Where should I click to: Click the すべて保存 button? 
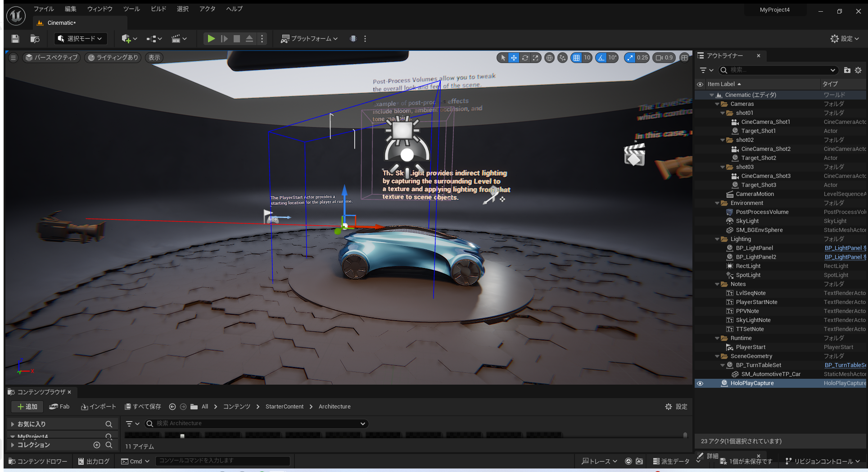tap(143, 407)
